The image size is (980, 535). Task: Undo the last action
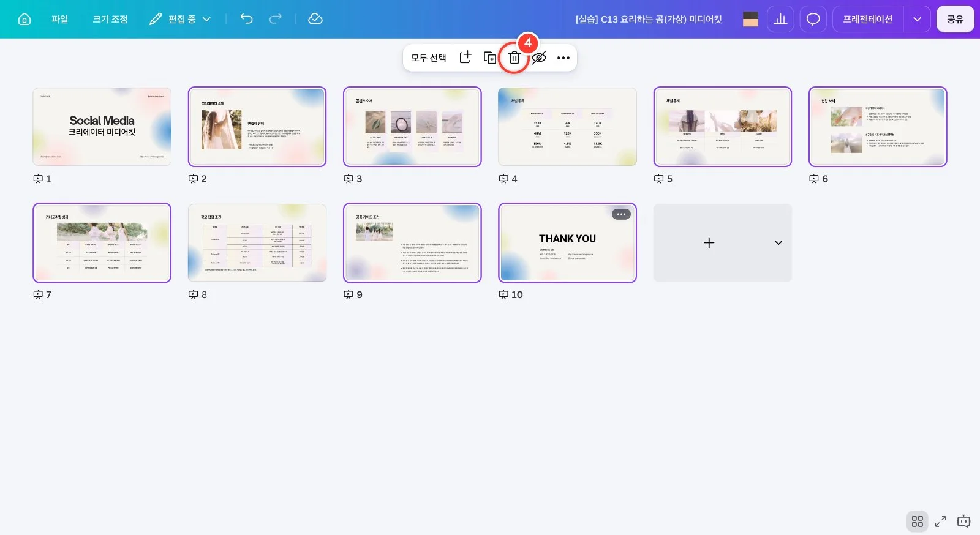pyautogui.click(x=246, y=19)
